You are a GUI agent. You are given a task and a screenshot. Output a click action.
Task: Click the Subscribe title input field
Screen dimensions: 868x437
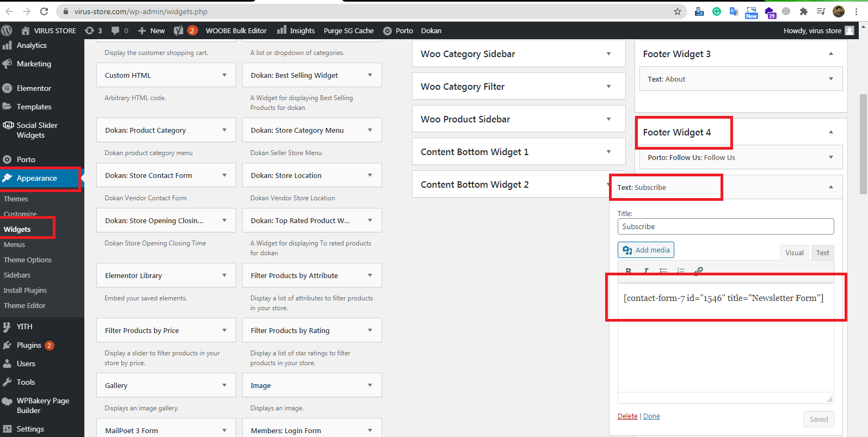[725, 226]
